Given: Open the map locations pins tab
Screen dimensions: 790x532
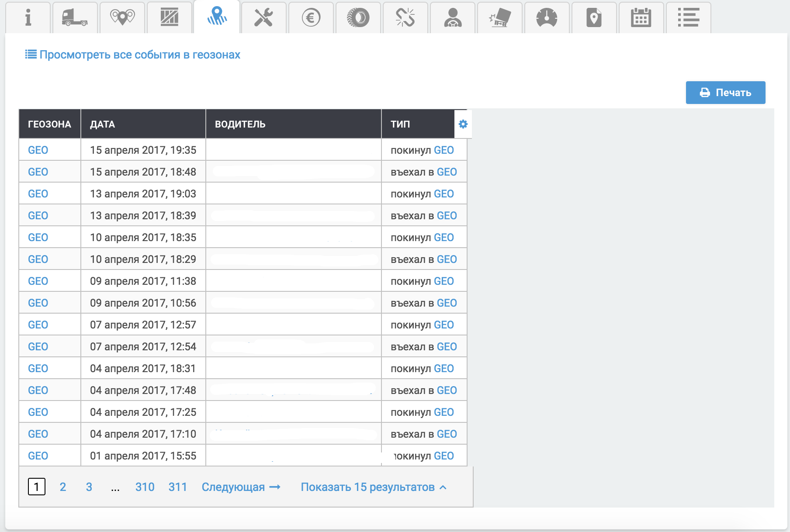Looking at the screenshot, I should click(122, 18).
